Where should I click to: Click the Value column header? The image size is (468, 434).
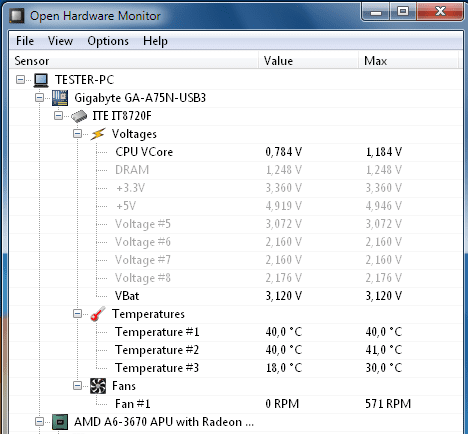(309, 61)
